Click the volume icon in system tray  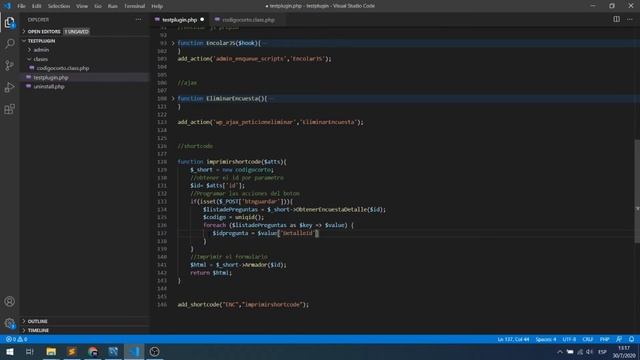tap(589, 352)
